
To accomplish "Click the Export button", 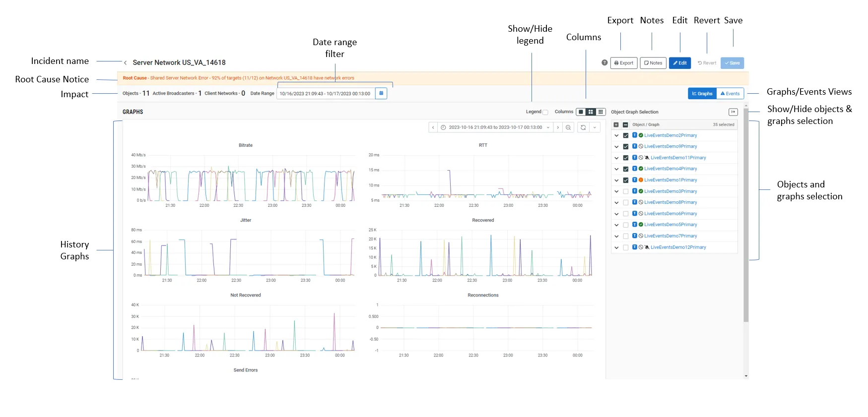I will coord(624,63).
